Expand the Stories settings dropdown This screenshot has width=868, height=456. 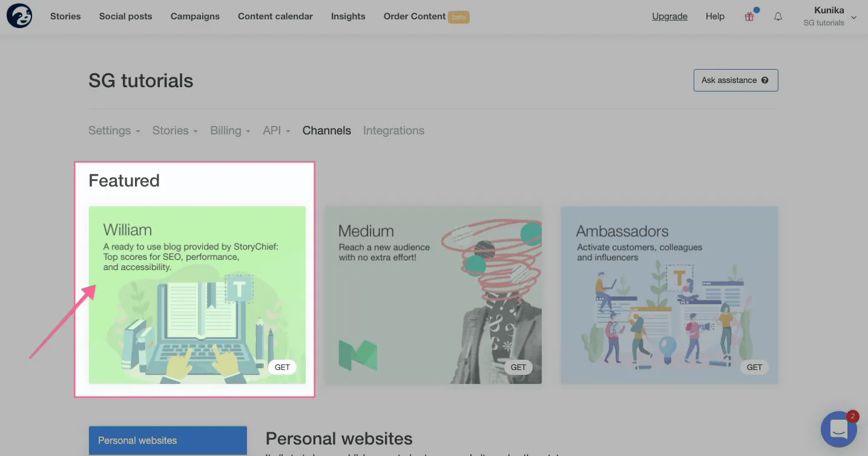[175, 130]
